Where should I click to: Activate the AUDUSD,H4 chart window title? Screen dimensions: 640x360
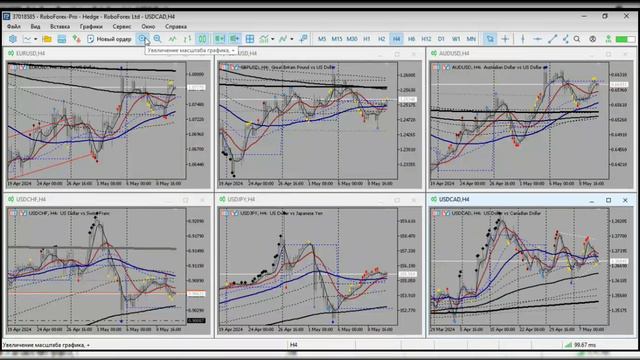click(x=454, y=53)
